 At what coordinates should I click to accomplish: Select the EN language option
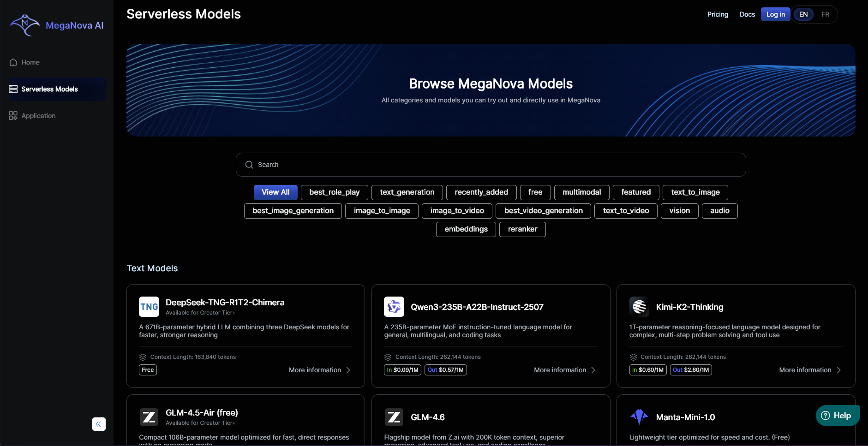[803, 14]
